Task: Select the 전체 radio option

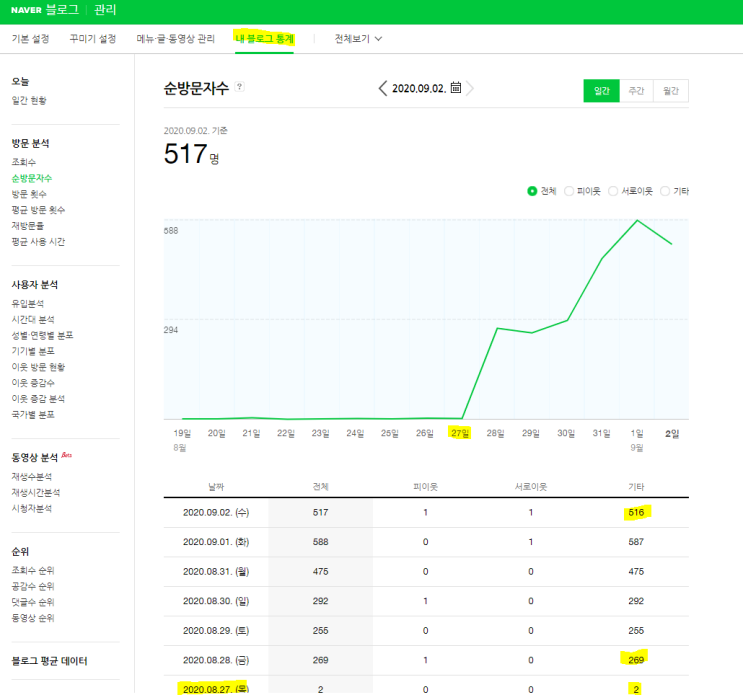Action: [x=532, y=191]
